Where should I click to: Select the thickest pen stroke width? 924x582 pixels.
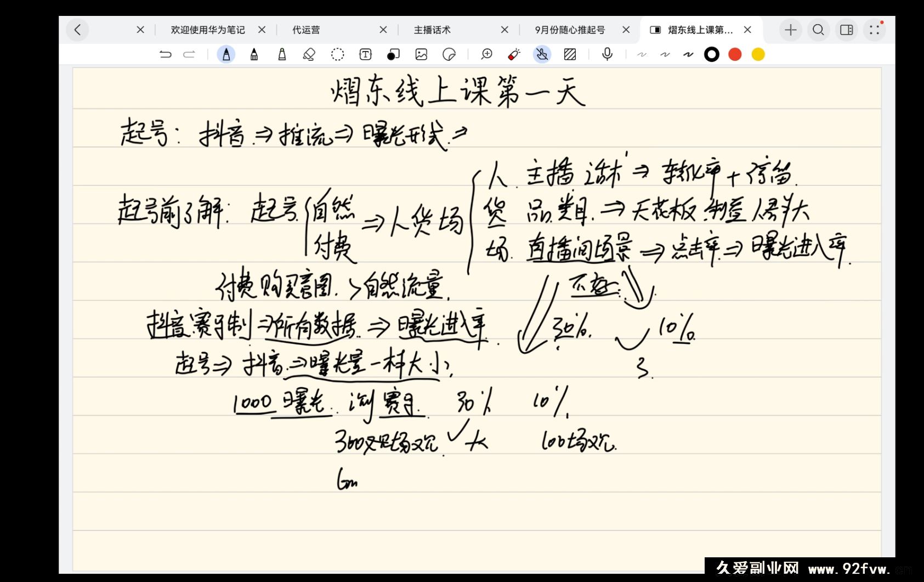pos(688,54)
